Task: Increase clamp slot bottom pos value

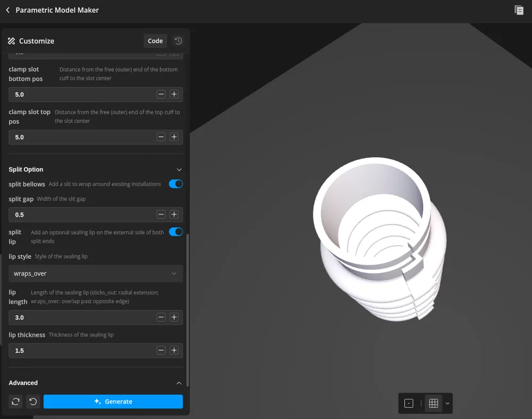Action: [174, 94]
